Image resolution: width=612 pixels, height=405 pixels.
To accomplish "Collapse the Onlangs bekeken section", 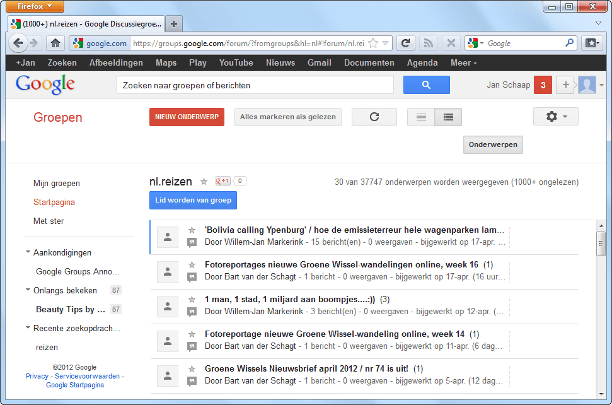I will (28, 290).
